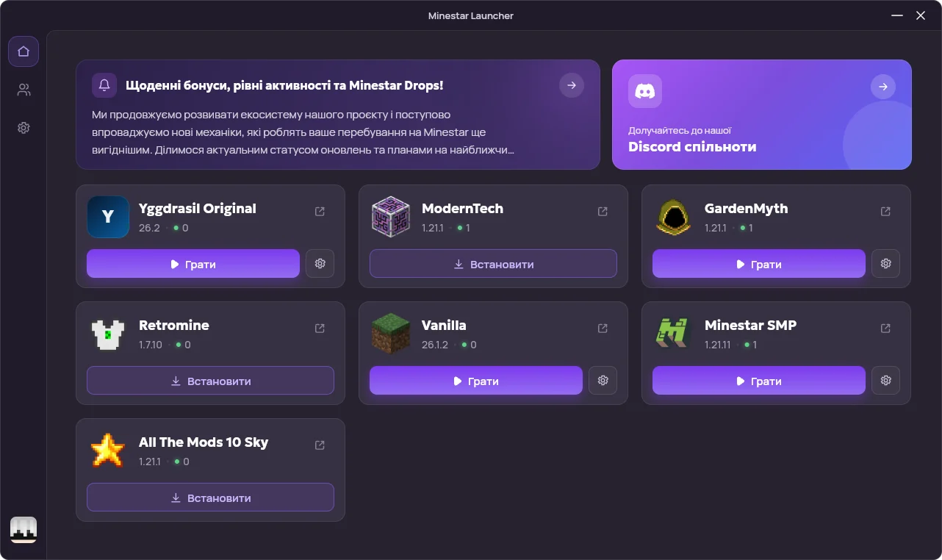The width and height of the screenshot is (942, 560).
Task: Click the All The Mods star icon
Action: coord(108,450)
